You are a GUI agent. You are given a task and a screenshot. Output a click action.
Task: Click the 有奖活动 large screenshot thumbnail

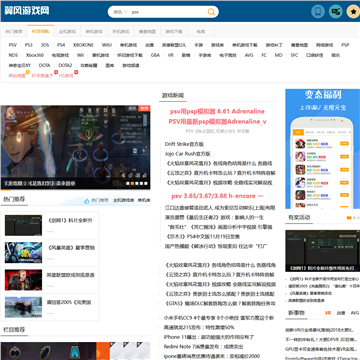[322, 251]
